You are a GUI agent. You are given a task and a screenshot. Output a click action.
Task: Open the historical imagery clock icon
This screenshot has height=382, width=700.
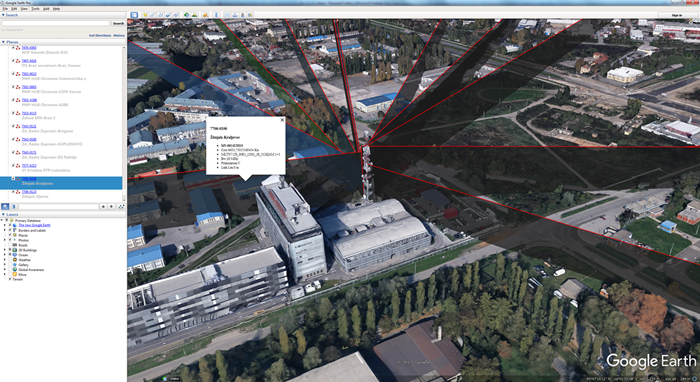coord(187,15)
